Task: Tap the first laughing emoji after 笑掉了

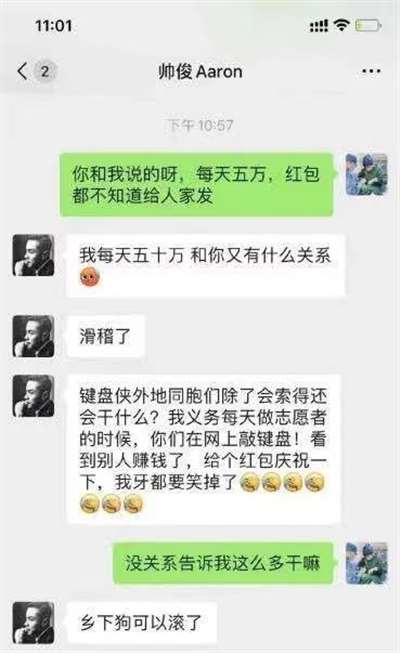Action: pos(250,483)
